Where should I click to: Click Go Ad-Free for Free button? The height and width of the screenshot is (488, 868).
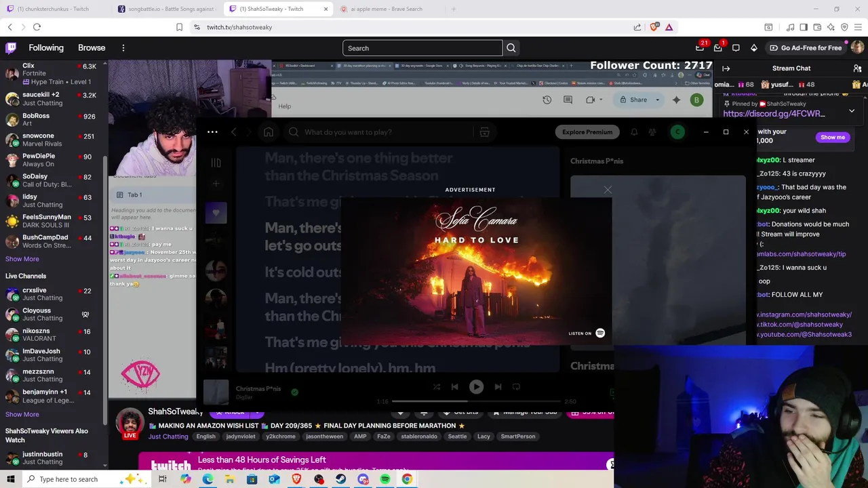tap(806, 48)
